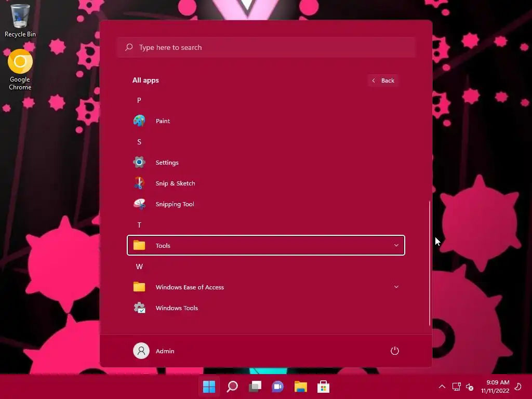Launch Snipping Tool
This screenshot has width=532, height=399.
(265, 204)
